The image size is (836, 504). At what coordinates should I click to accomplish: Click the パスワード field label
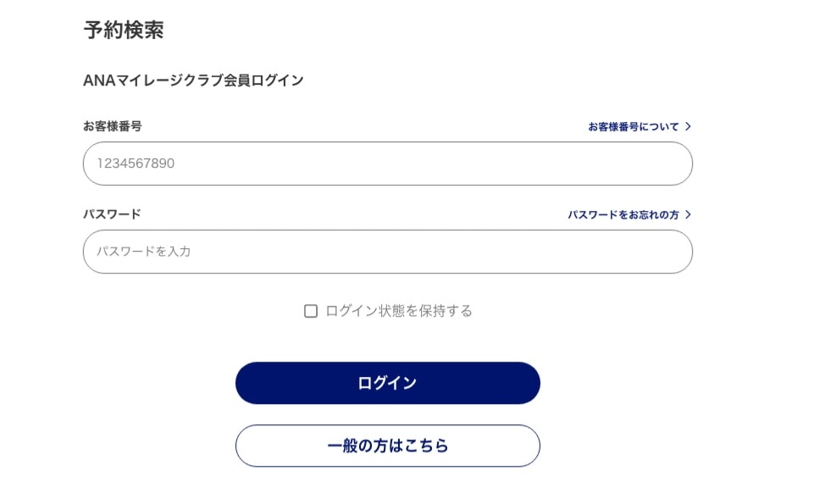click(x=112, y=214)
